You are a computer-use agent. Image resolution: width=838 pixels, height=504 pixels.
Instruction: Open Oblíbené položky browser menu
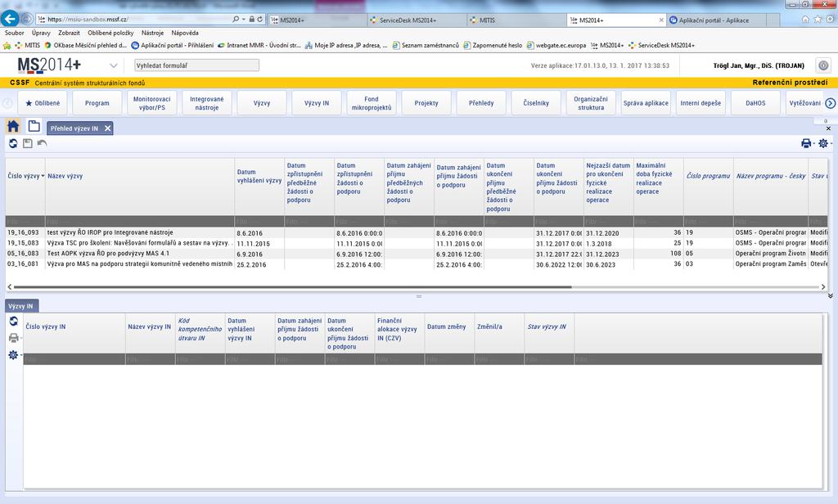[110, 33]
